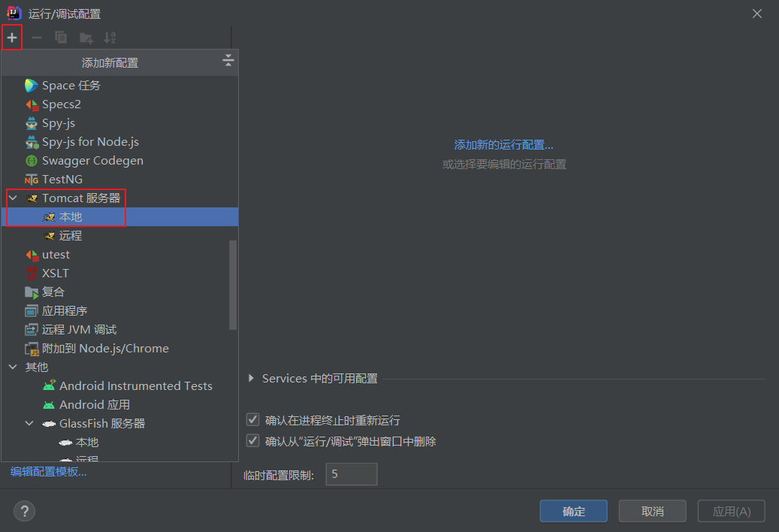
Task: Click the minus Remove Configuration icon
Action: tap(36, 38)
